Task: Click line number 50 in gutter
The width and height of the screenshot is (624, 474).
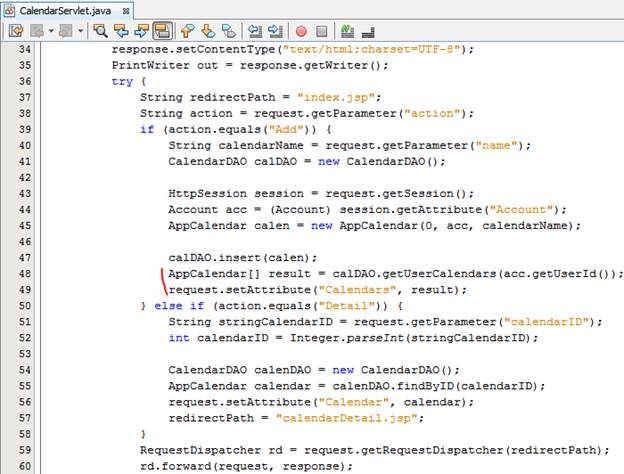Action: [x=25, y=306]
